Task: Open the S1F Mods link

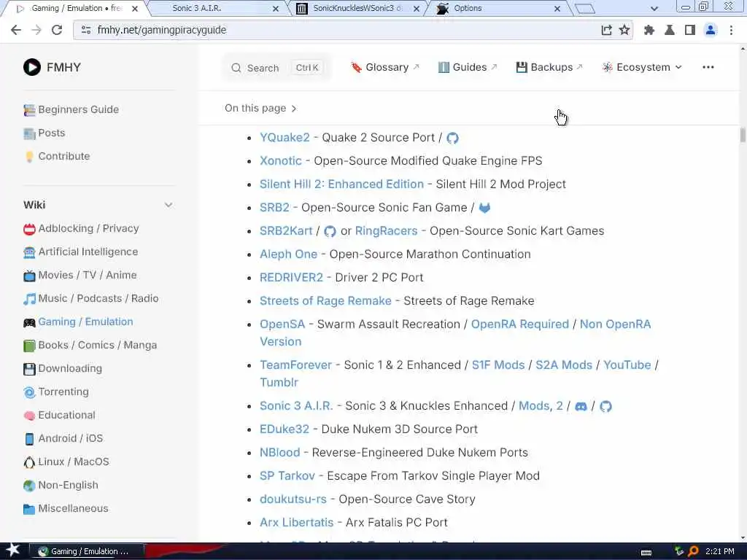Action: (x=498, y=365)
